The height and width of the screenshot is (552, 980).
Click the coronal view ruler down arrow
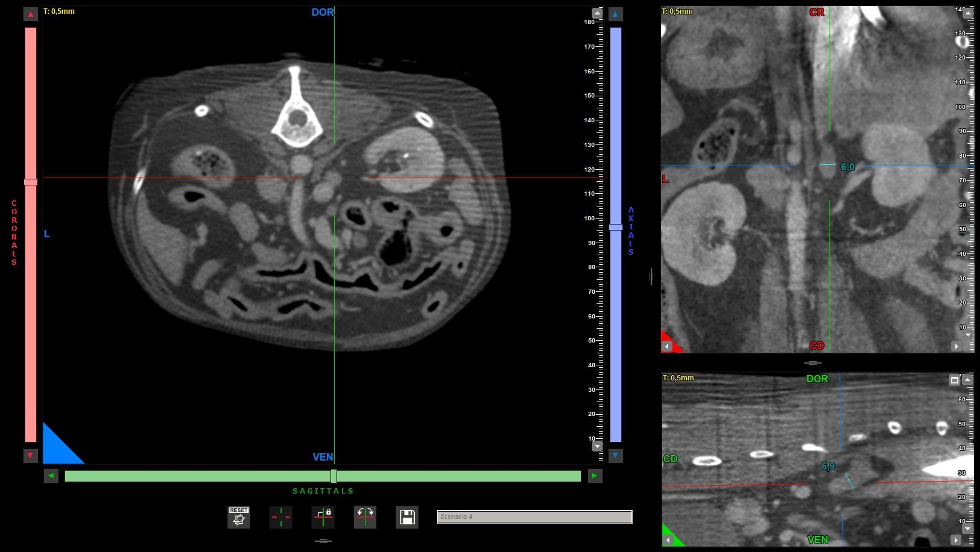click(x=968, y=335)
